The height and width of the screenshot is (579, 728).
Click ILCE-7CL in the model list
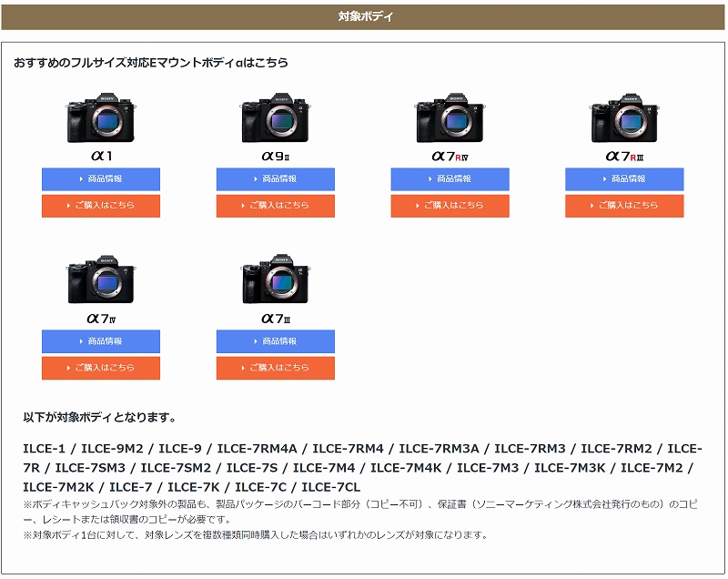[330, 487]
